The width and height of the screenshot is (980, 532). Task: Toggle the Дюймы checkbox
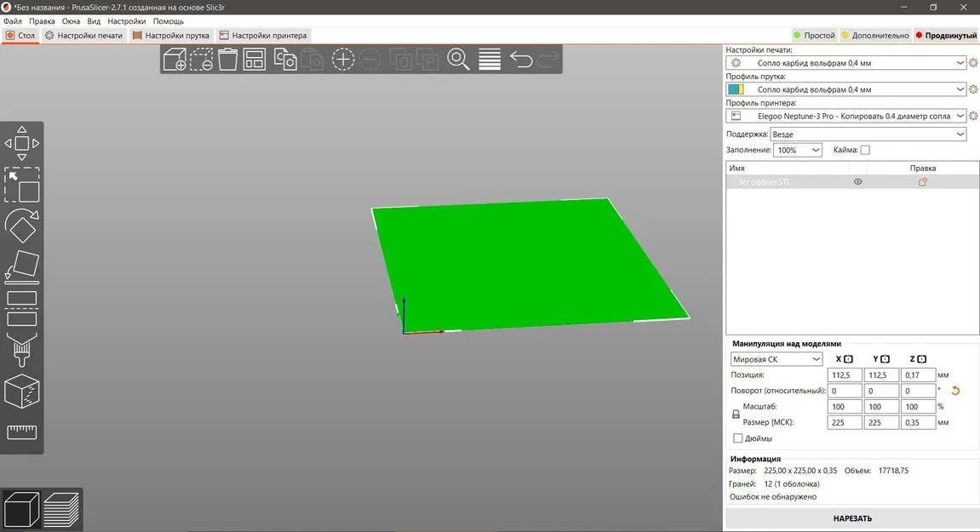tap(737, 438)
